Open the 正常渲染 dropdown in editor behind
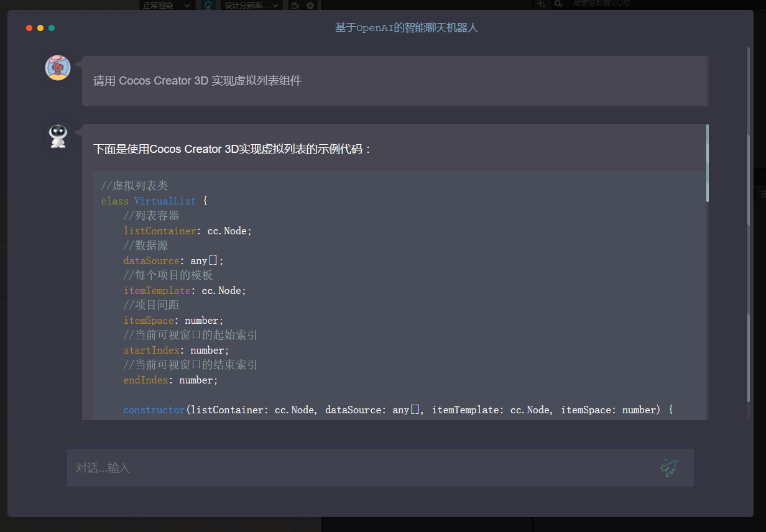This screenshot has height=532, width=766. point(167,5)
